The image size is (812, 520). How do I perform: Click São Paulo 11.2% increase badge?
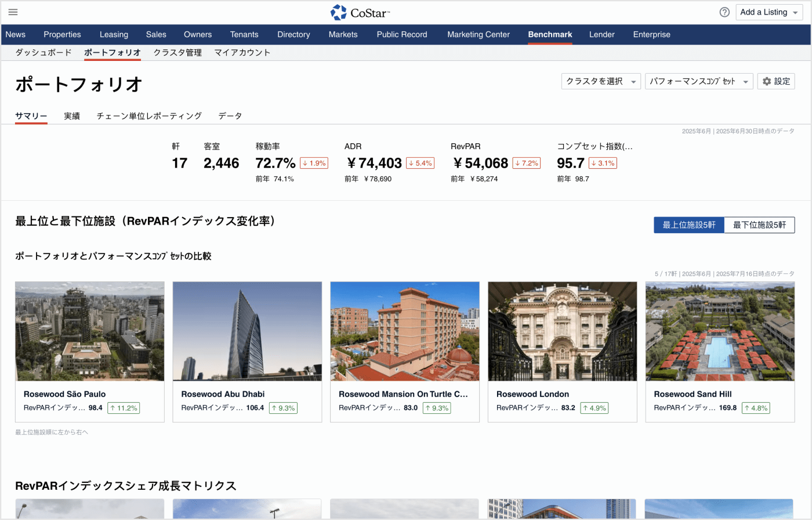tap(124, 408)
